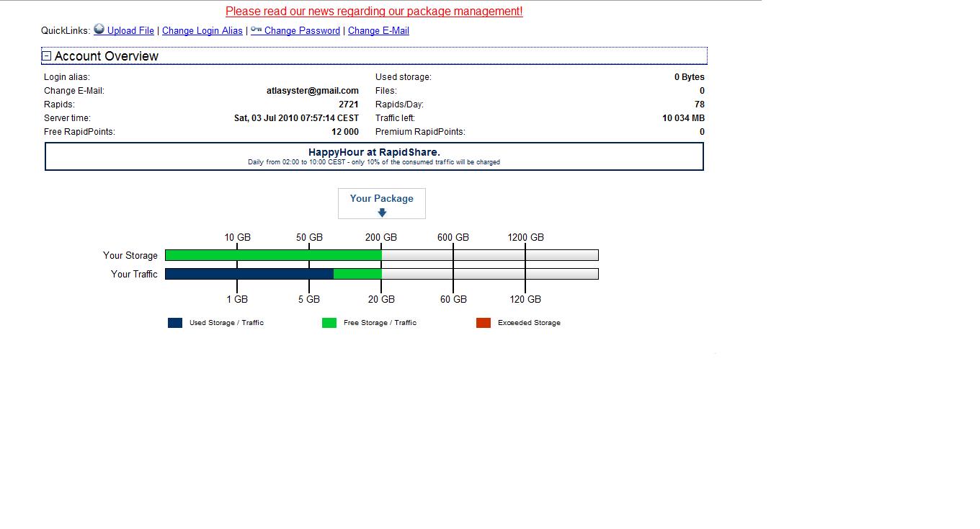This screenshot has height=529, width=980.
Task: Click the QuickLinks label
Action: (x=66, y=30)
